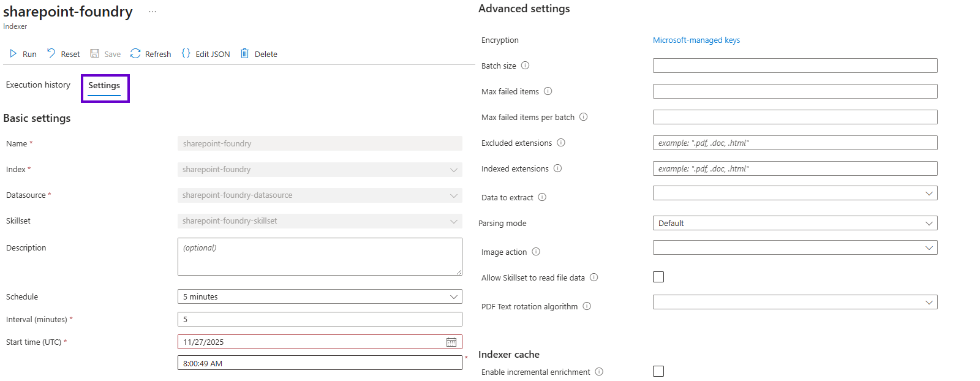Click the Refresh circular-arrows icon
The height and width of the screenshot is (381, 980).
pos(135,53)
